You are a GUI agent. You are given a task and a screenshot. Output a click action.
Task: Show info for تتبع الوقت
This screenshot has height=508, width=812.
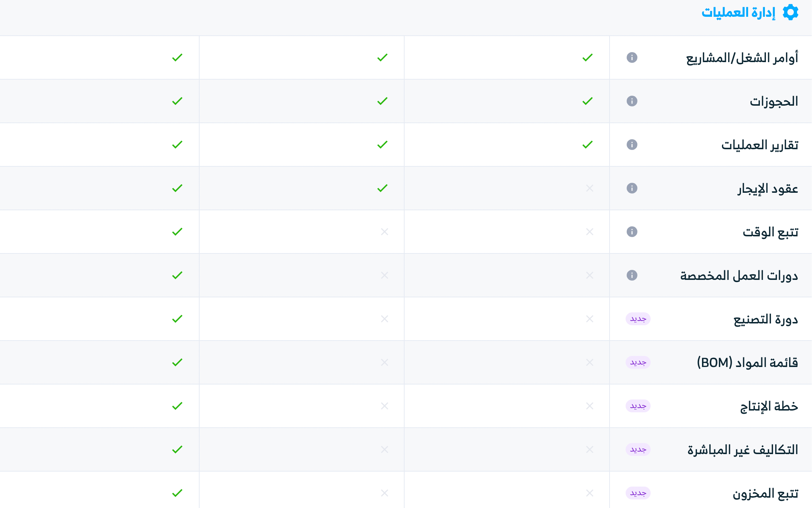(x=632, y=232)
